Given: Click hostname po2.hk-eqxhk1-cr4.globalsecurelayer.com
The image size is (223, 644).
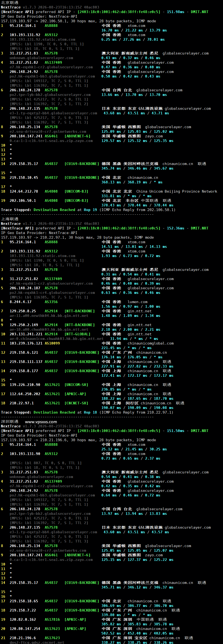Looking at the screenshot, I should click(x=52, y=293).
